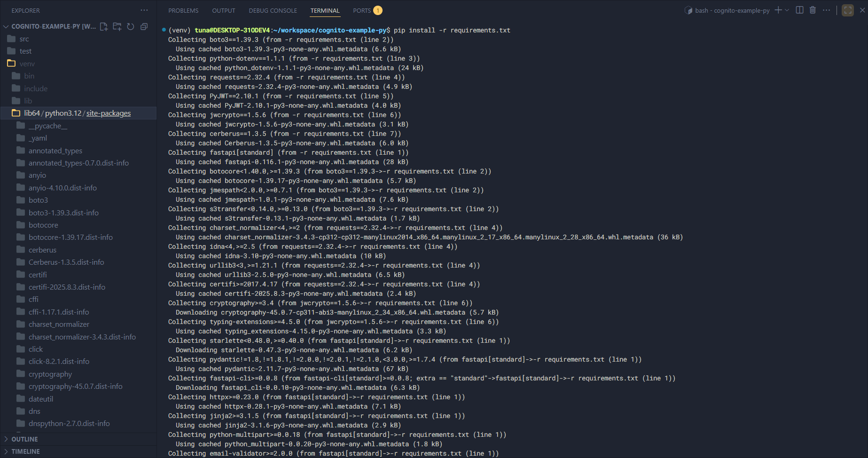The image size is (868, 458).
Task: Kill the terminal with the trash icon
Action: [813, 10]
